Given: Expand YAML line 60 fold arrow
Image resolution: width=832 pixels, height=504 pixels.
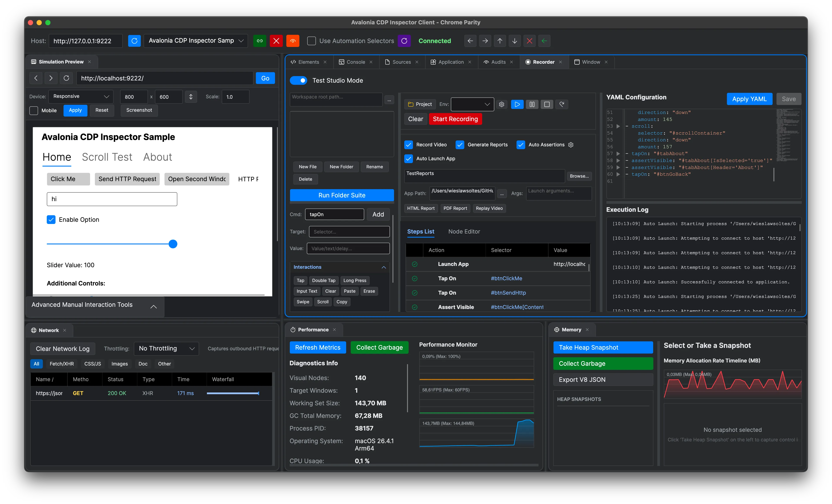Looking at the screenshot, I should coord(618,174).
